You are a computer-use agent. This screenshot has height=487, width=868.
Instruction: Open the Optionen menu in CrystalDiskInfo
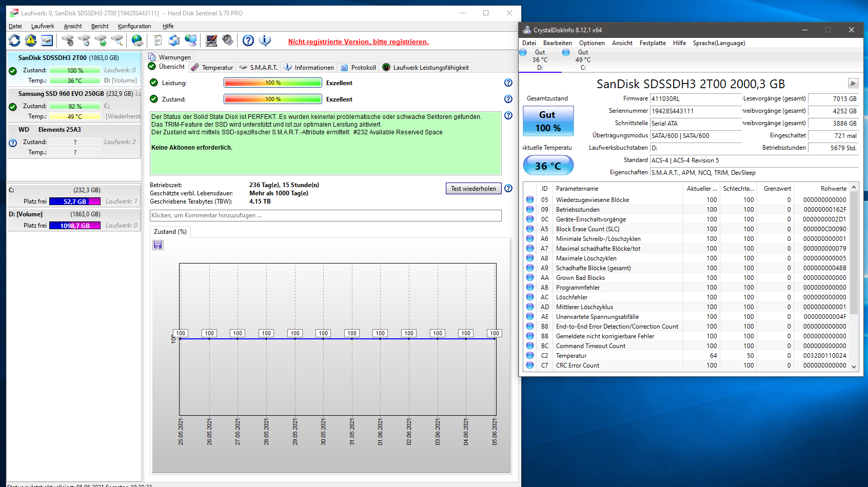pyautogui.click(x=592, y=43)
